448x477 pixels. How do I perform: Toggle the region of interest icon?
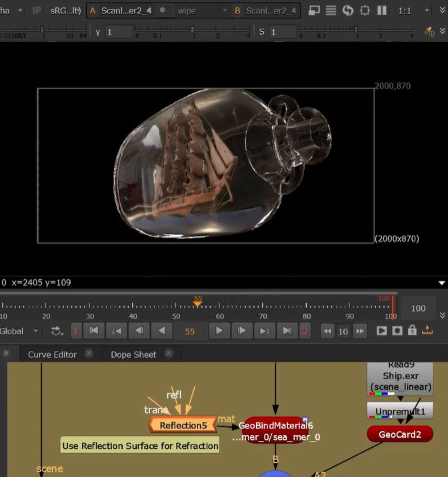click(365, 11)
